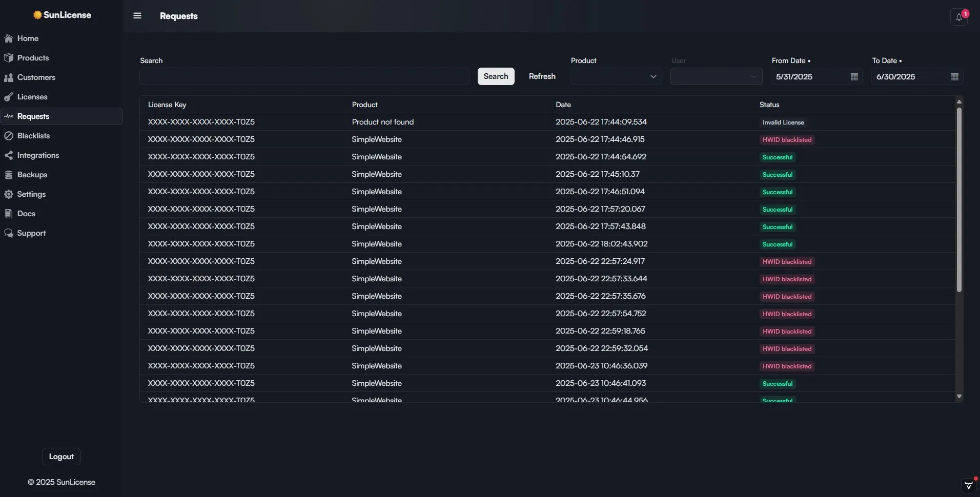
Task: Open the Home menu item
Action: tap(62, 38)
